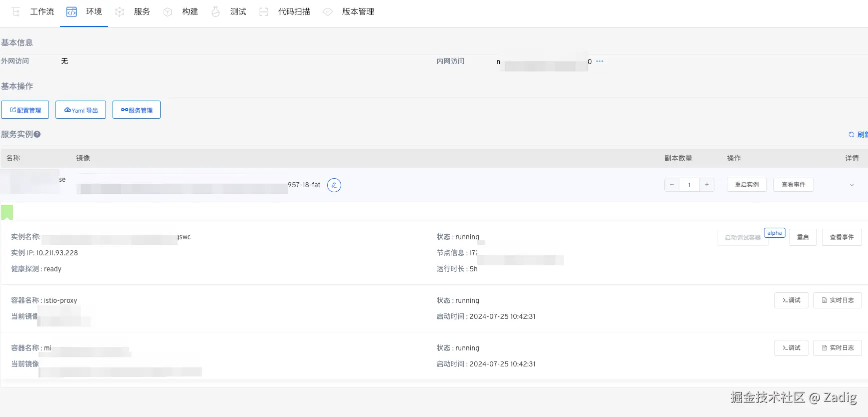
Task: Collapse the service details chevron
Action: tap(851, 185)
